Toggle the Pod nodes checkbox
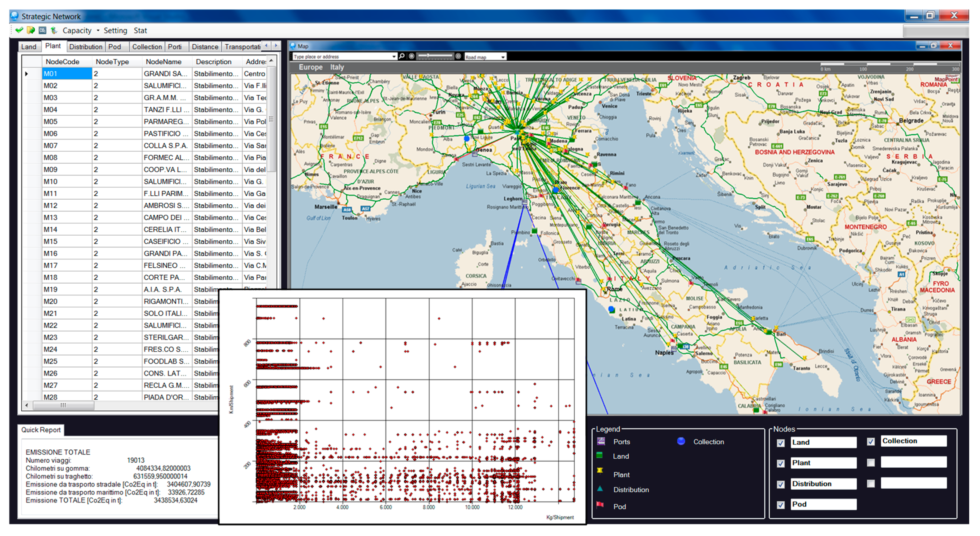Image resolution: width=980 pixels, height=536 pixels. pos(781,505)
